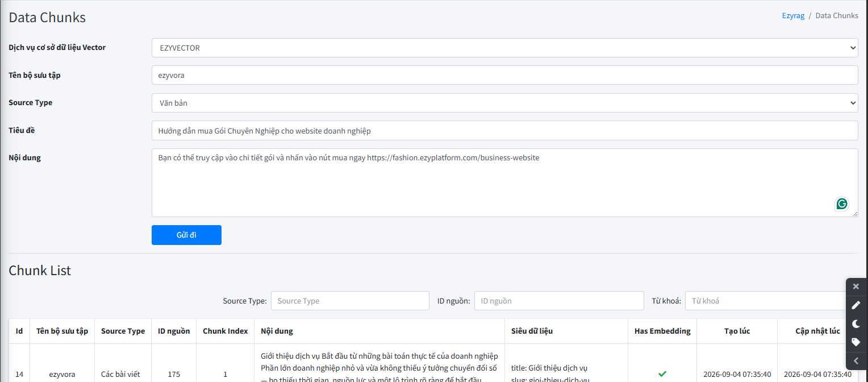
Task: Open the Dịch vụ cơ sở dữ liệu Vector dropdown
Action: pos(504,48)
